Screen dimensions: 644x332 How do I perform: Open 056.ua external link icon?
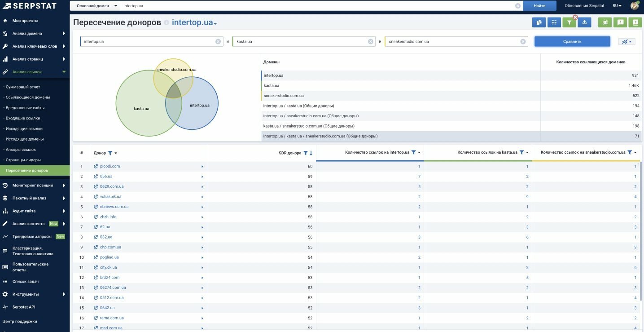click(96, 177)
